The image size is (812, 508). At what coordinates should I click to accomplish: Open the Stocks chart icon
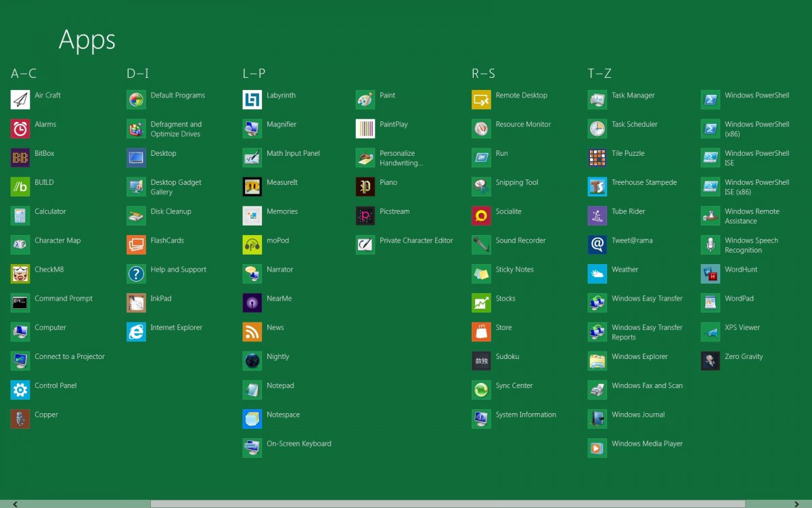click(481, 303)
